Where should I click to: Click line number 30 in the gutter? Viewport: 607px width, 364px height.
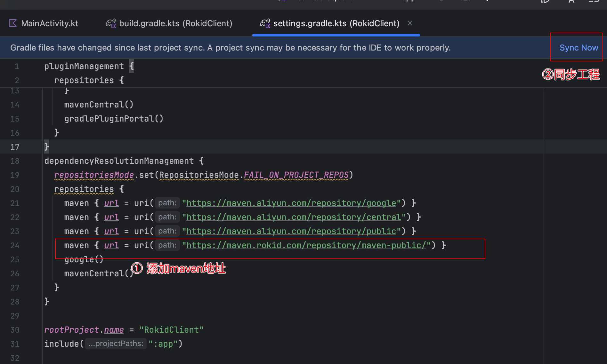click(15, 330)
